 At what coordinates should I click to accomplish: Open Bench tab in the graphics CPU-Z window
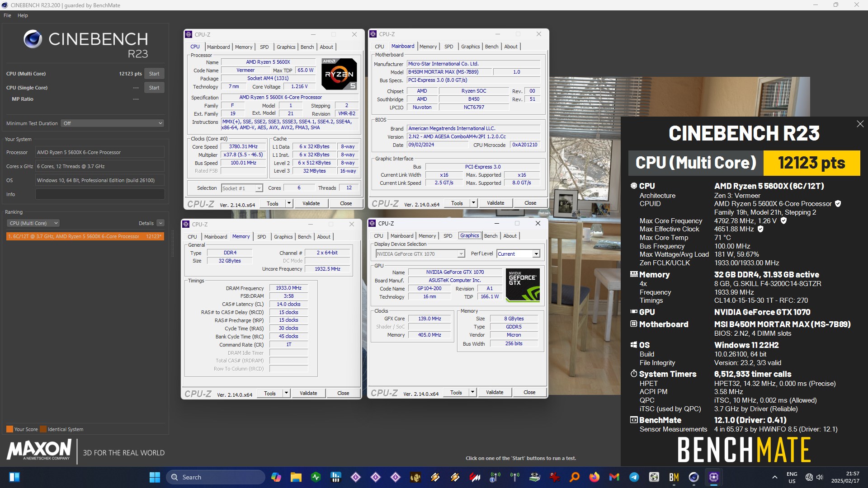coord(491,236)
